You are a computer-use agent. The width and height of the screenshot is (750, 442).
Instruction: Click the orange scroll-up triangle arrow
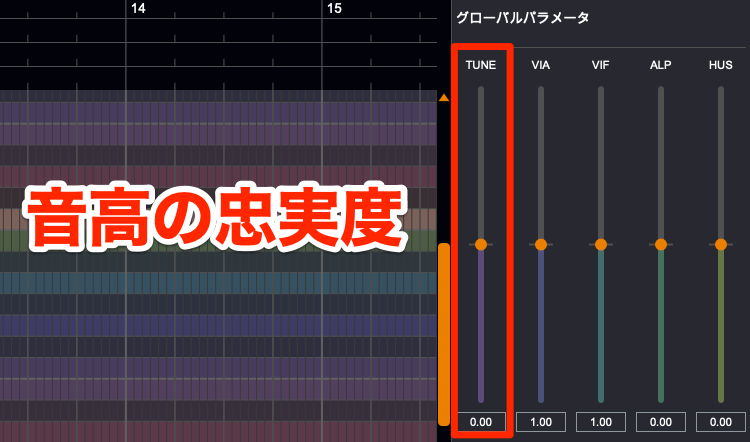(x=444, y=98)
